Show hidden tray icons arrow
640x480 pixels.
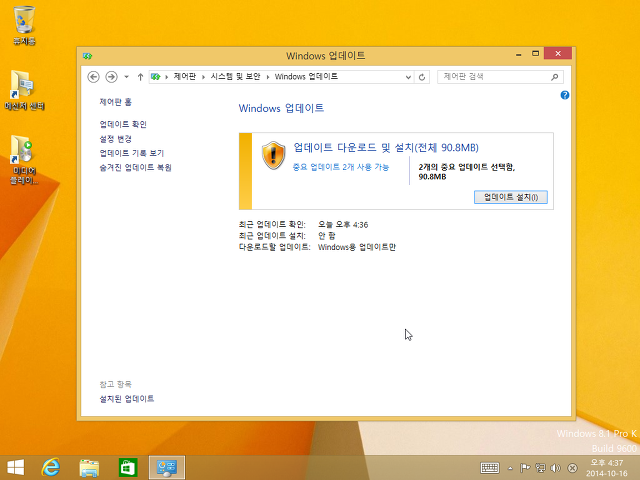click(510, 468)
